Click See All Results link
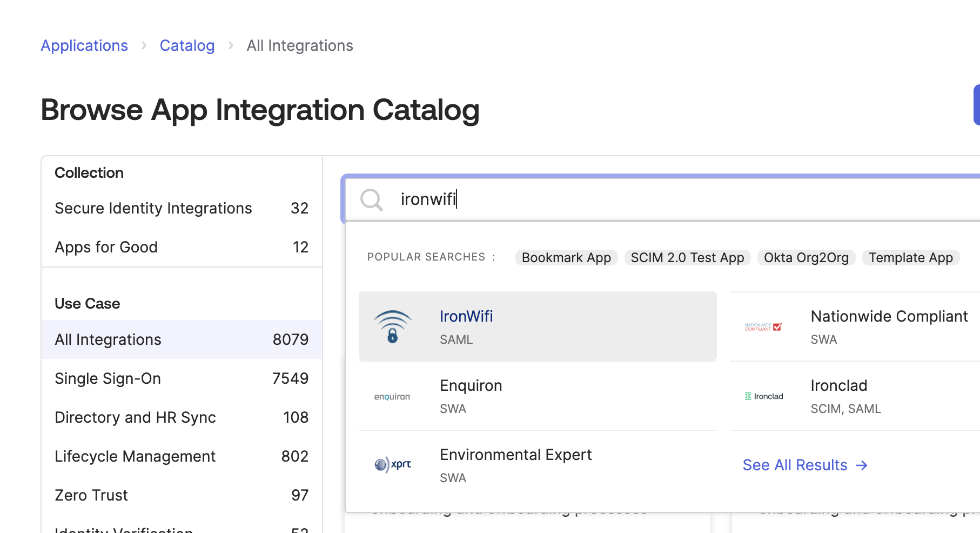The height and width of the screenshot is (533, 980). click(805, 465)
